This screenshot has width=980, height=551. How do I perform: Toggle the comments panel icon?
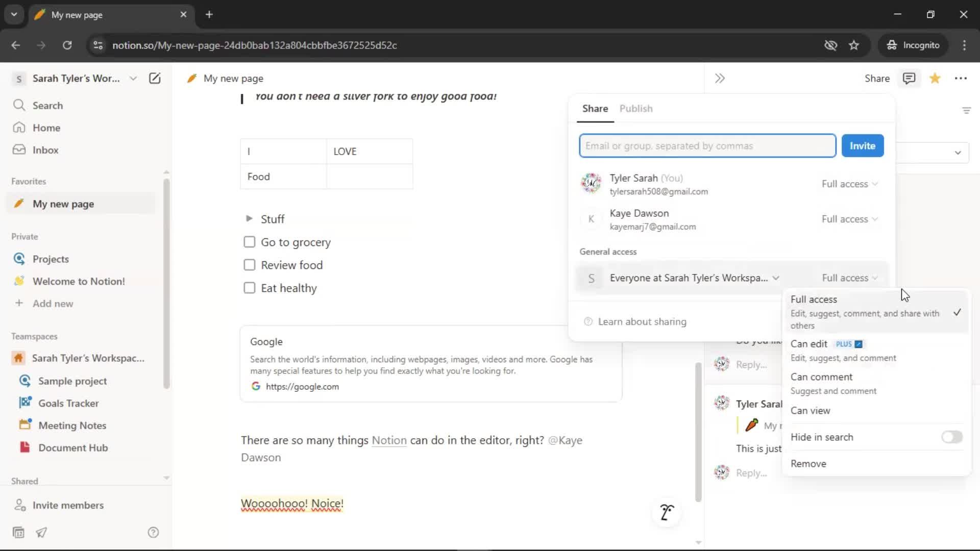point(909,78)
